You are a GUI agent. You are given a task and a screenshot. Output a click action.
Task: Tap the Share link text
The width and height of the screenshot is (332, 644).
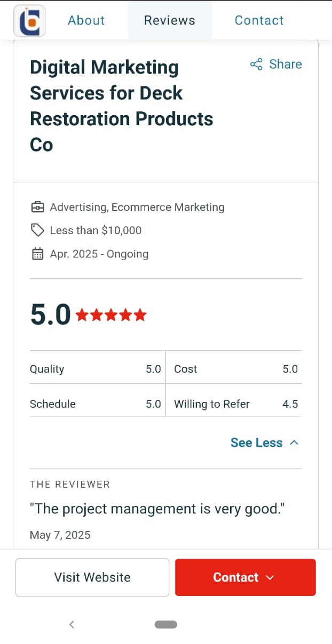coord(285,65)
